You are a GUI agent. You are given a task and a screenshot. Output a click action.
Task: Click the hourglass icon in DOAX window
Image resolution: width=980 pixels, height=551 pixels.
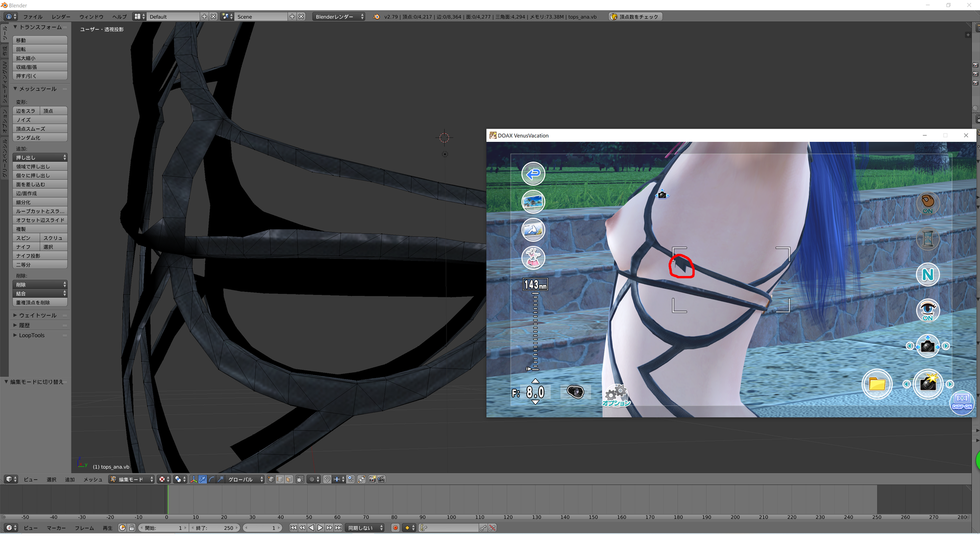[x=927, y=239]
